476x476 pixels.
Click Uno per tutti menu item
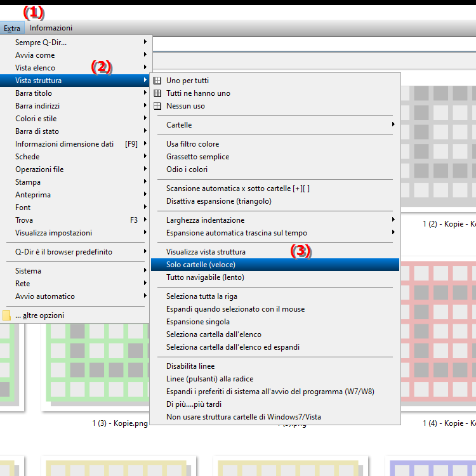(x=275, y=81)
